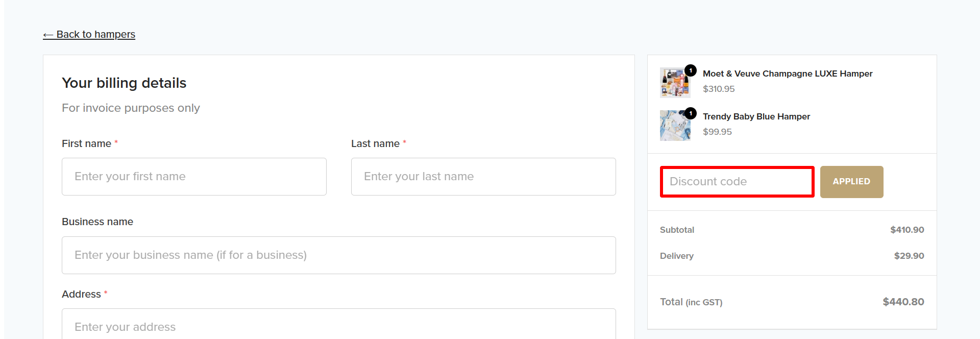This screenshot has width=980, height=339.
Task: Select the Moet & Veuve Champagne LUXE Hamper title
Action: click(x=787, y=74)
